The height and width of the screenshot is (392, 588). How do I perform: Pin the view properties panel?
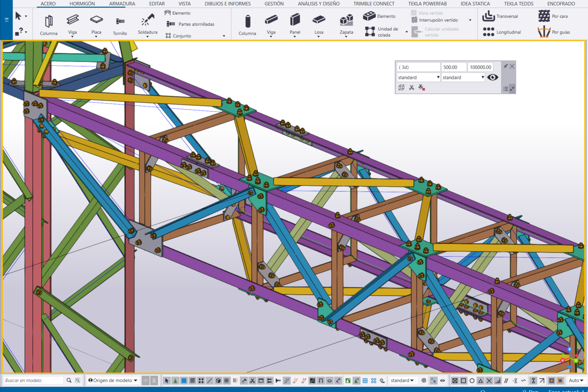(505, 66)
